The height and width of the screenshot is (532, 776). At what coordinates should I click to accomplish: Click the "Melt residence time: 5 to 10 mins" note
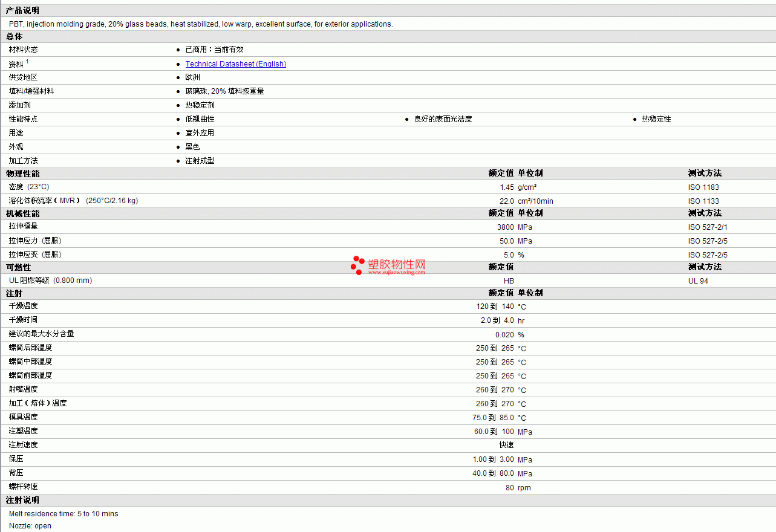click(x=64, y=514)
